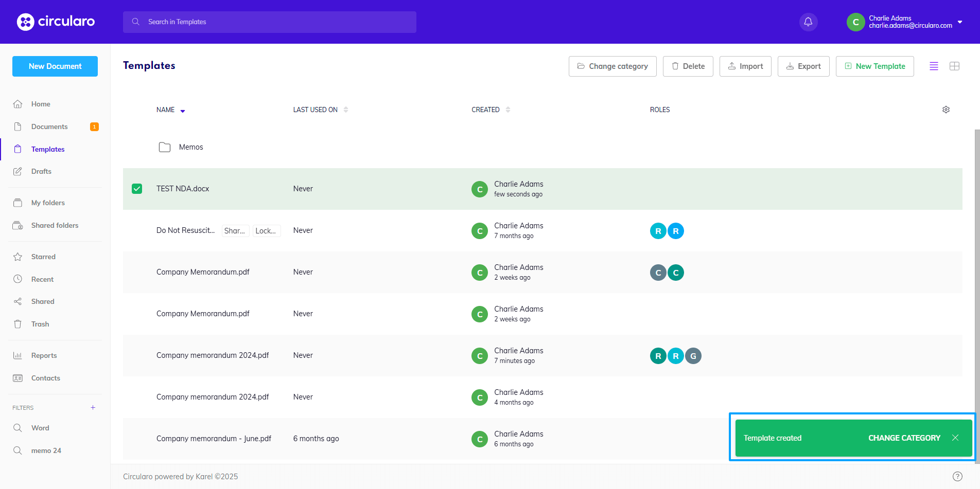
Task: Open Charlie Adams account dropdown
Action: [959, 22]
